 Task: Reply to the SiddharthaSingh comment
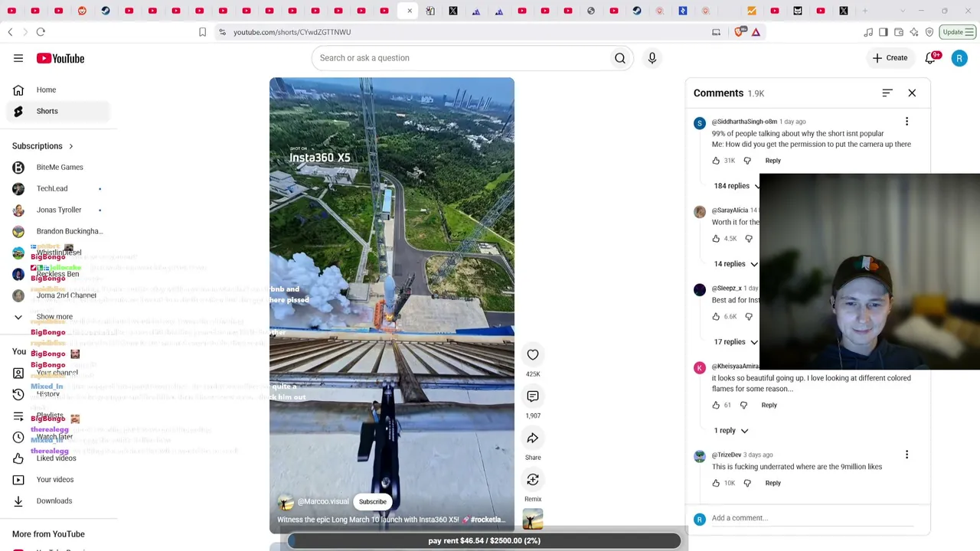point(773,161)
